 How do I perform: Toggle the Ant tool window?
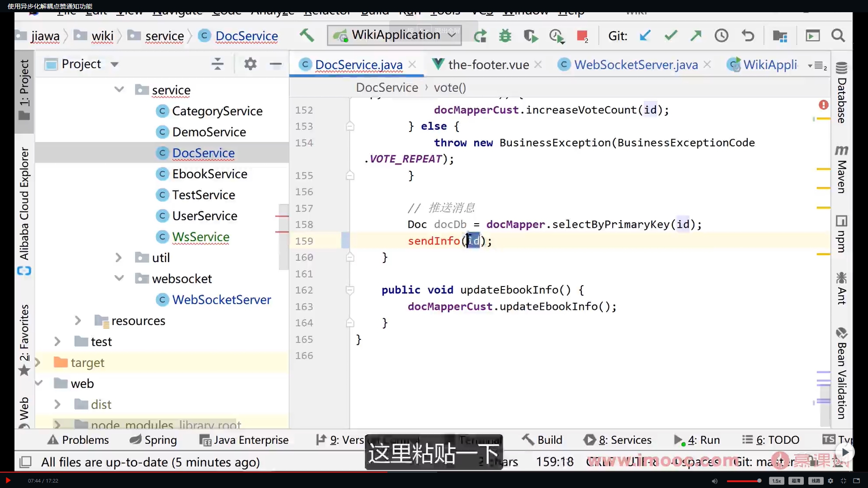point(841,288)
